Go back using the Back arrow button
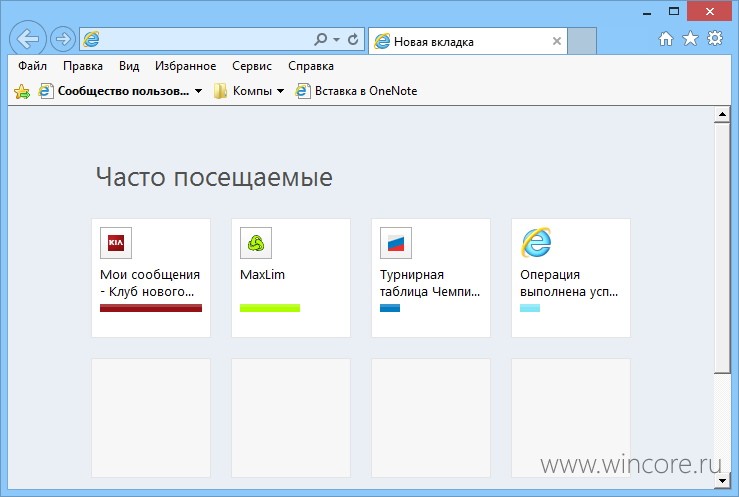 pyautogui.click(x=28, y=39)
